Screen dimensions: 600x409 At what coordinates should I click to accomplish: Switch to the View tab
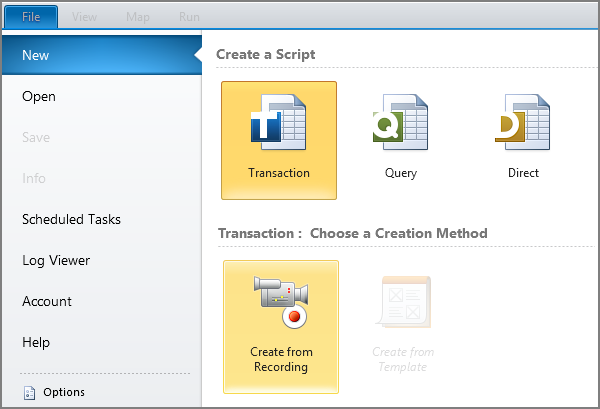click(x=85, y=17)
